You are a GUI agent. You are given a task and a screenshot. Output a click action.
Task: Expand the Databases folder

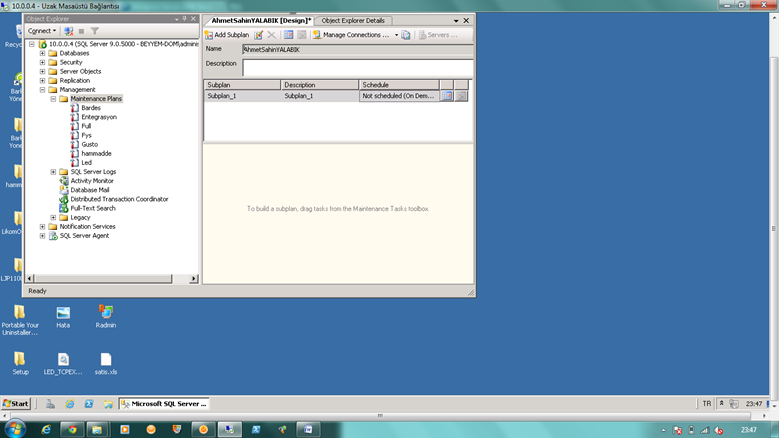tap(42, 53)
